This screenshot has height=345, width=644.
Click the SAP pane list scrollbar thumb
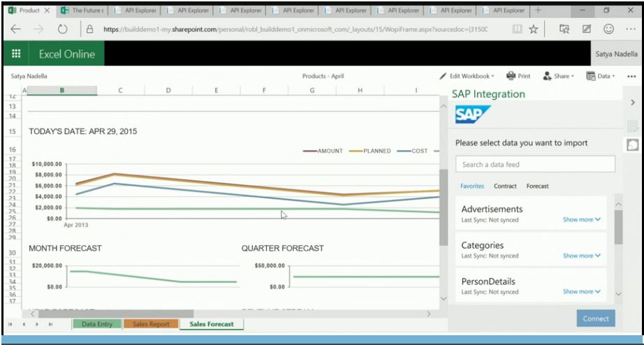point(619,227)
